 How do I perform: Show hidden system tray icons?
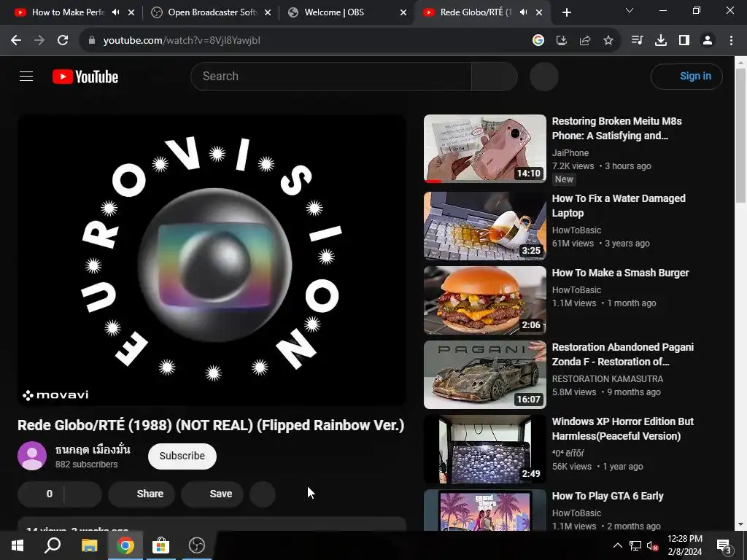[x=617, y=545]
